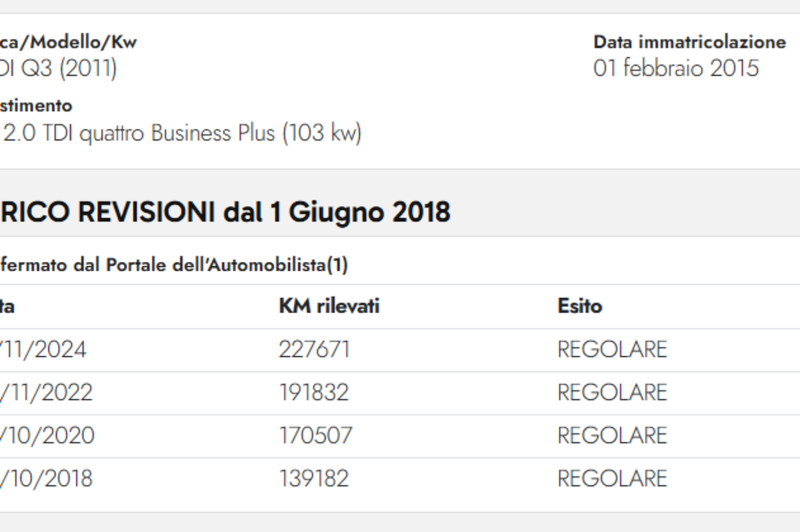800x532 pixels.
Task: Click REGOLARE result for 2020 revision
Action: coord(612,435)
